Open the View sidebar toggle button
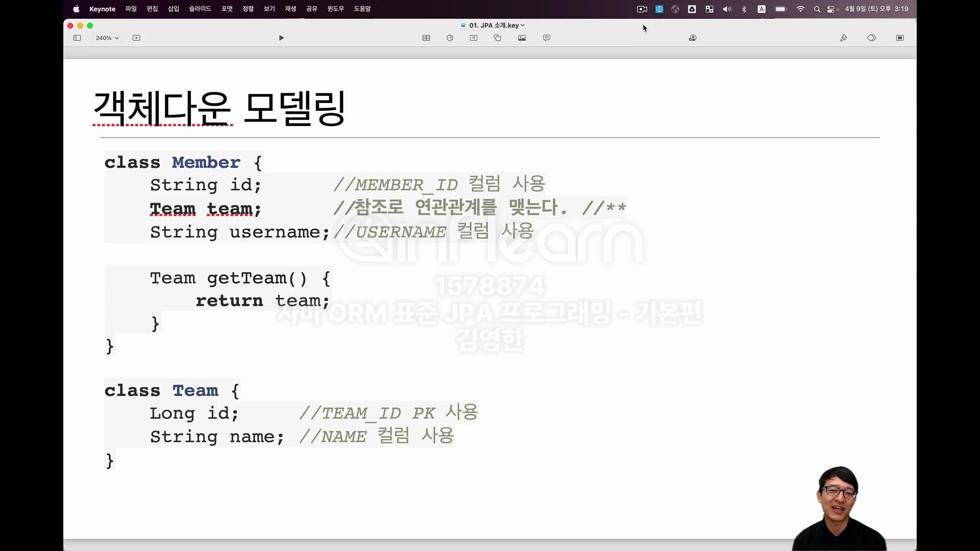Screen dimensions: 980x551 77,38
